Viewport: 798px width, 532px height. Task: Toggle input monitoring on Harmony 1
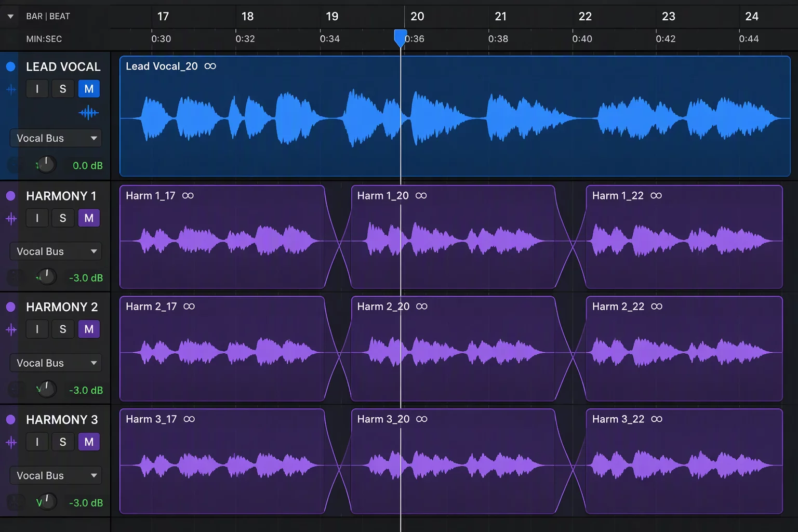(x=37, y=218)
